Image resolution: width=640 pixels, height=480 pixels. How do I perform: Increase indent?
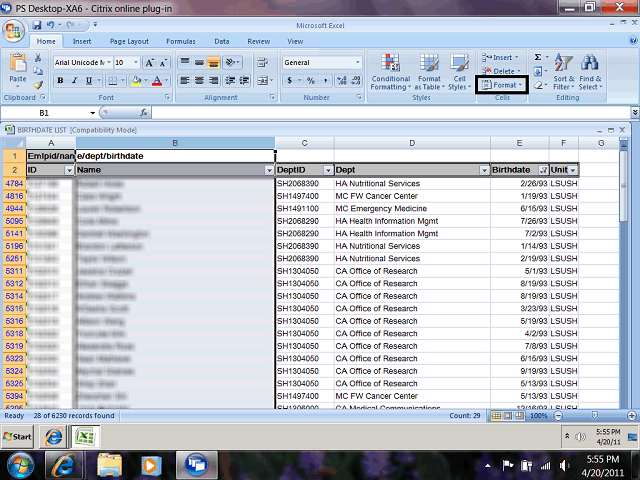244,80
